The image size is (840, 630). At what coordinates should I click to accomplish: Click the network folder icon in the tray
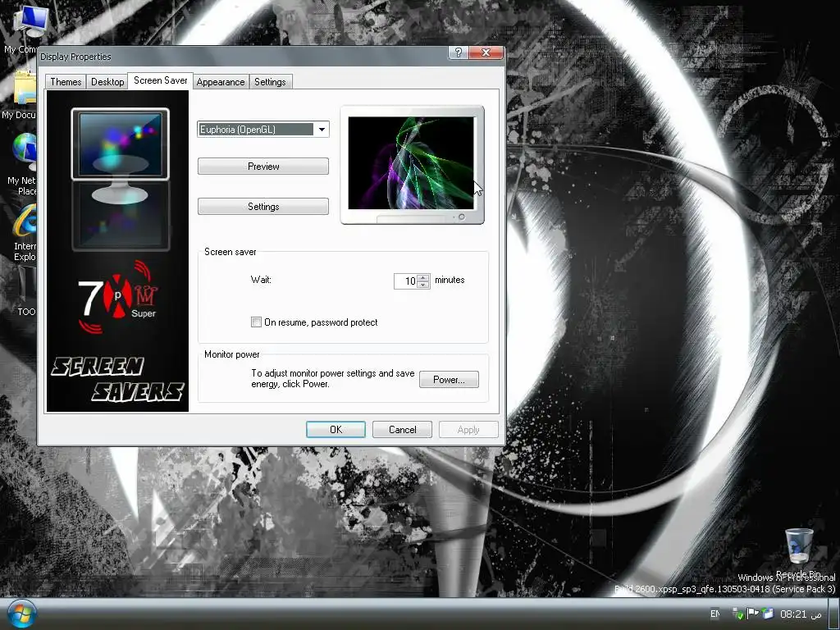[768, 614]
